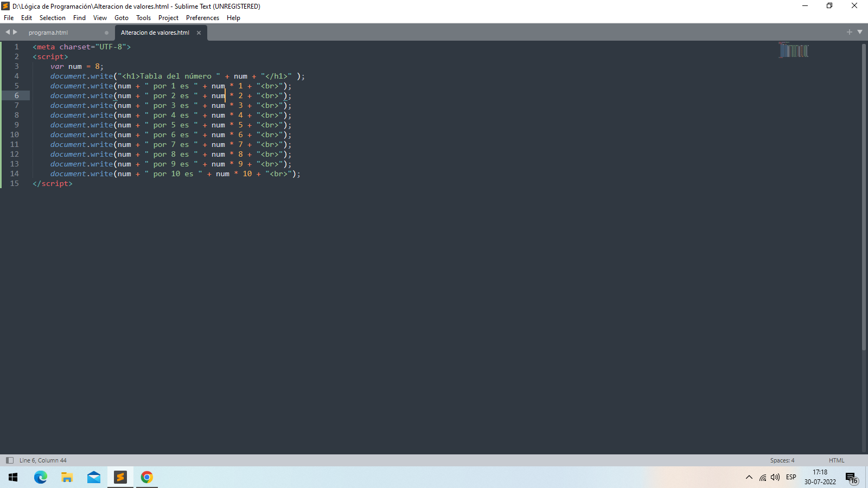Add a new tab with plus icon
This screenshot has width=868, height=488.
pyautogui.click(x=850, y=33)
